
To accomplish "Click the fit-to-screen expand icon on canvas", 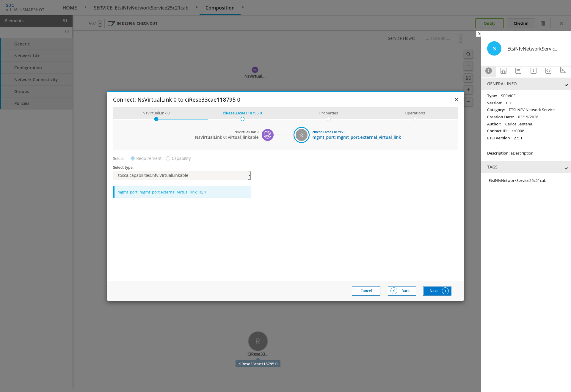I will point(468,78).
